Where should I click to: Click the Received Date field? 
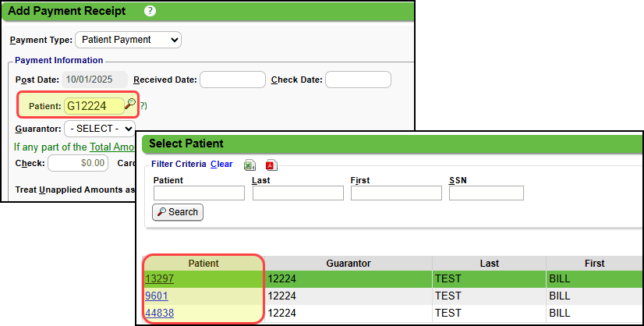(x=232, y=80)
